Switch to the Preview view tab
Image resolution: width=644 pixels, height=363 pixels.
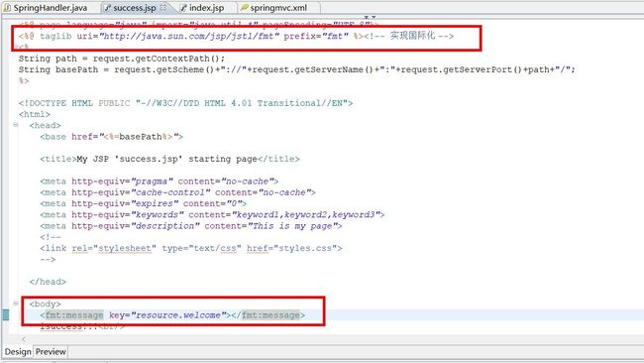tap(51, 352)
